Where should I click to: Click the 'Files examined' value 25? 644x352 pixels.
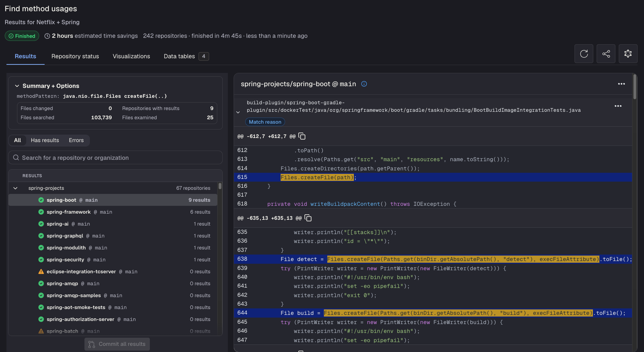point(210,118)
